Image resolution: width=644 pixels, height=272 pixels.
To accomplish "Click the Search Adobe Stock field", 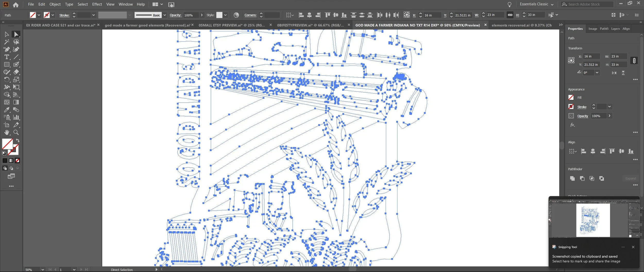I will [x=587, y=4].
